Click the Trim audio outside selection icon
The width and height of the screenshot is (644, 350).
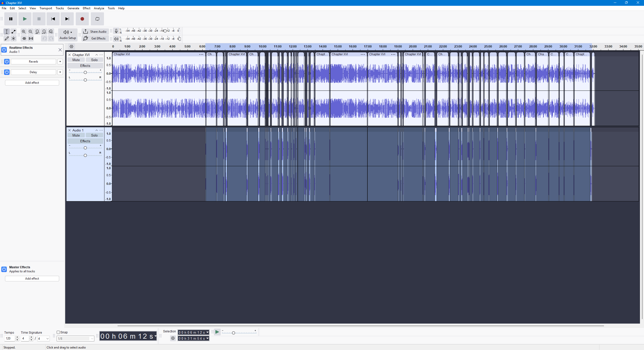point(24,38)
